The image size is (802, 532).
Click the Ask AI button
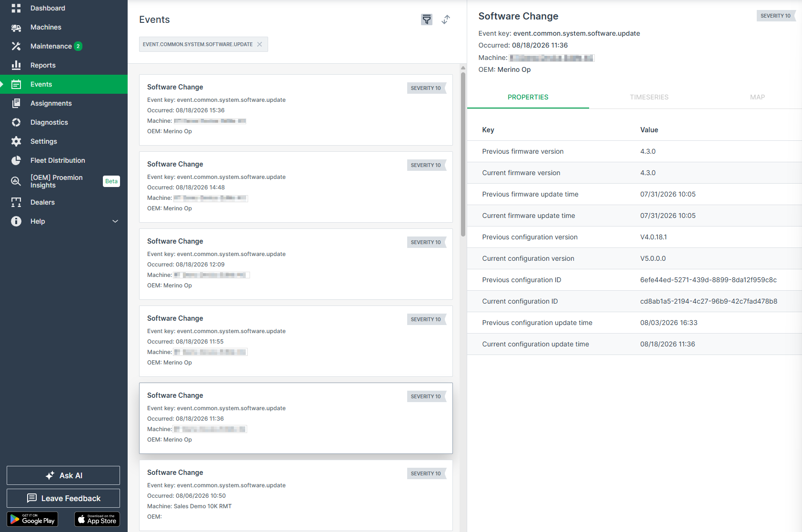pos(63,475)
